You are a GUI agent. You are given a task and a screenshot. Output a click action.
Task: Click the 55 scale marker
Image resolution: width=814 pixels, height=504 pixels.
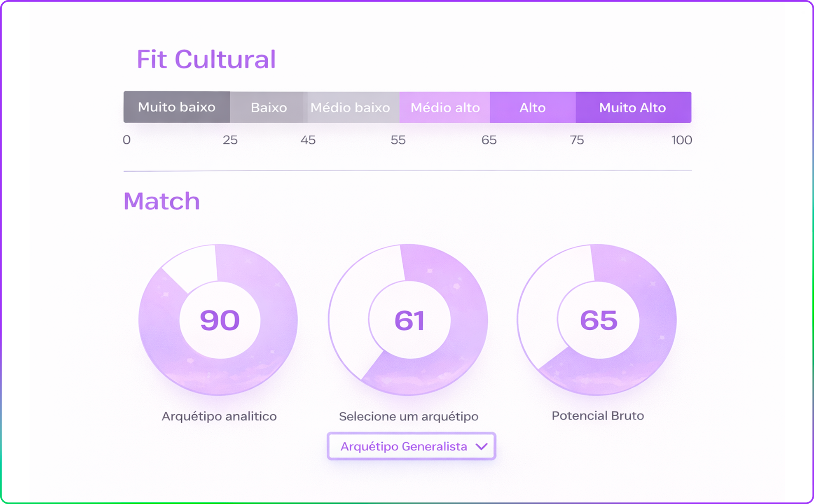tap(398, 140)
